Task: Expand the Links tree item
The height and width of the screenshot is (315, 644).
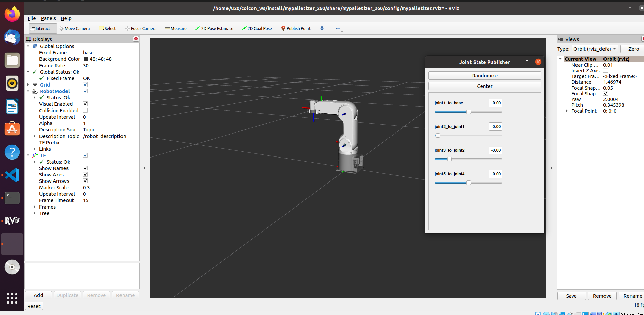Action: 35,149
